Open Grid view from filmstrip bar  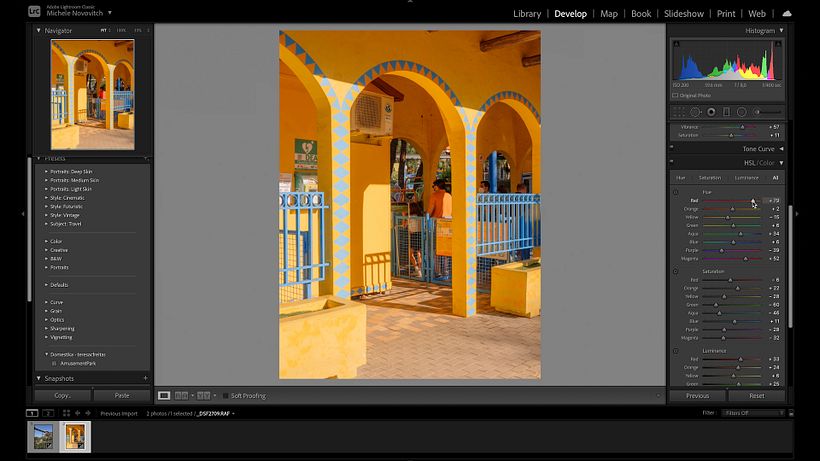[x=66, y=413]
